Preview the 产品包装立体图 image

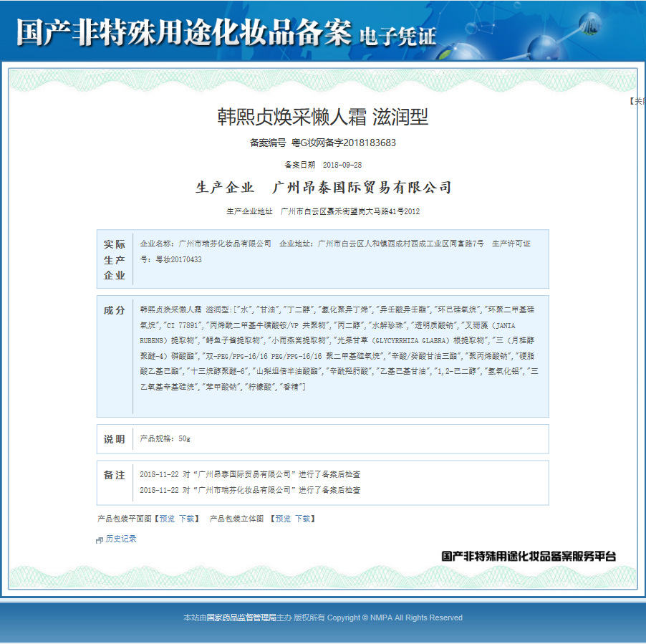[283, 519]
